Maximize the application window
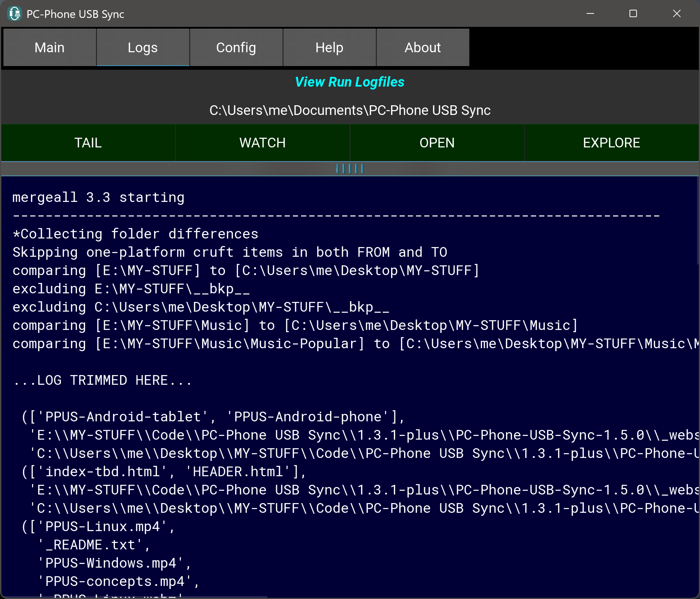Image resolution: width=700 pixels, height=599 pixels. (x=633, y=14)
